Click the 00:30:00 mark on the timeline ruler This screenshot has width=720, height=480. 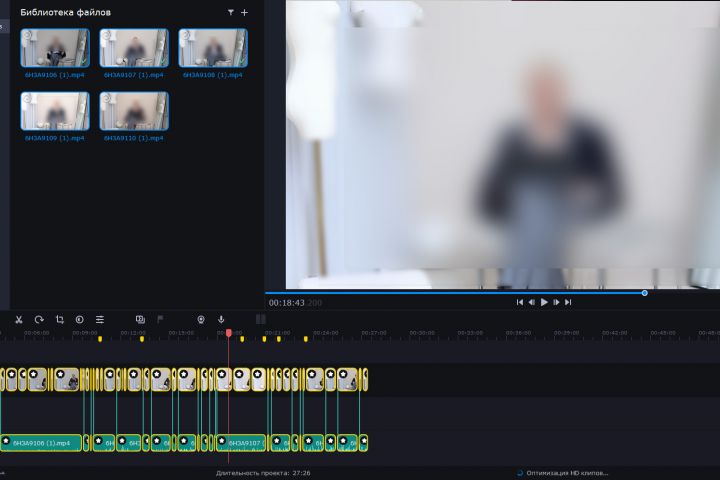422,333
